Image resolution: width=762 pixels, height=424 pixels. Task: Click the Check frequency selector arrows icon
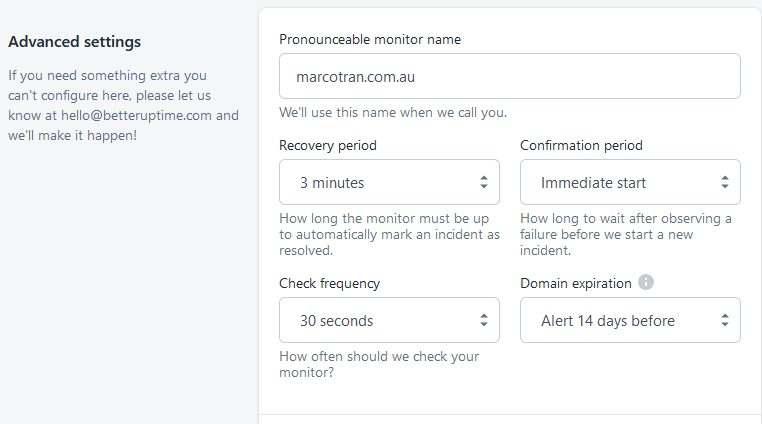[x=483, y=321]
